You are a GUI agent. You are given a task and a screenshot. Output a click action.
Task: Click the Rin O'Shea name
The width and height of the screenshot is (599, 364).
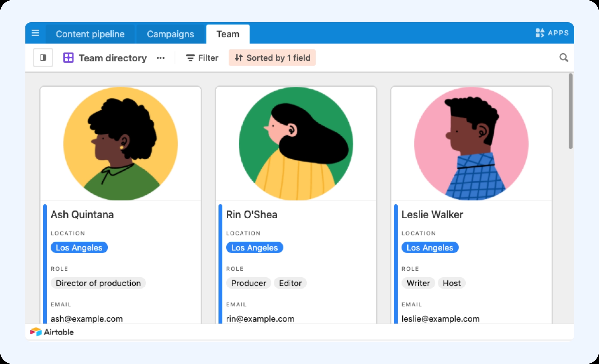(252, 215)
